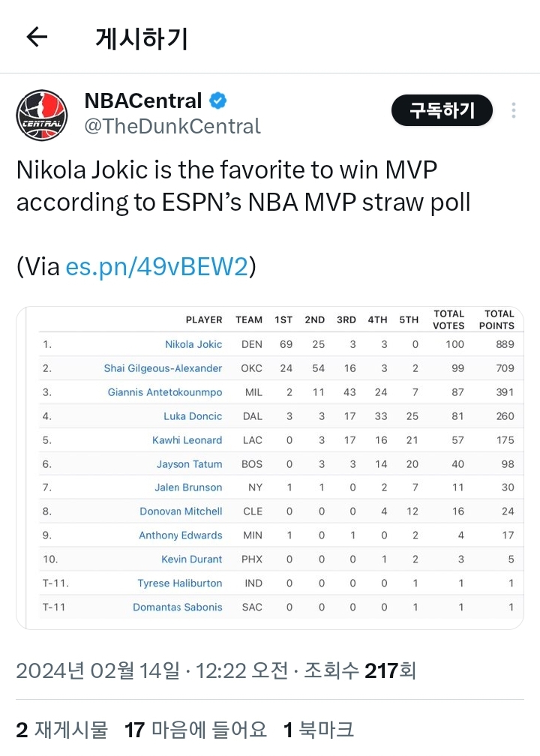View the 2 재게시물 reposts list

[x=61, y=729]
